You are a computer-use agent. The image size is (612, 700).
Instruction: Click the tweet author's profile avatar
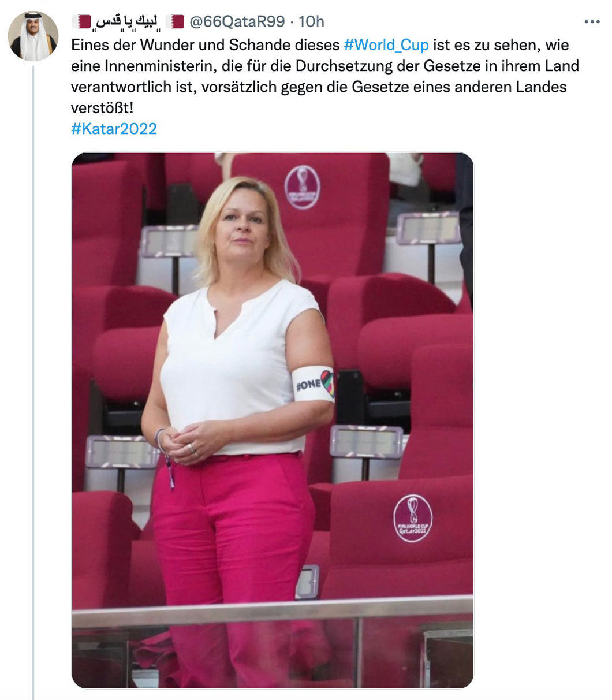pyautogui.click(x=33, y=36)
